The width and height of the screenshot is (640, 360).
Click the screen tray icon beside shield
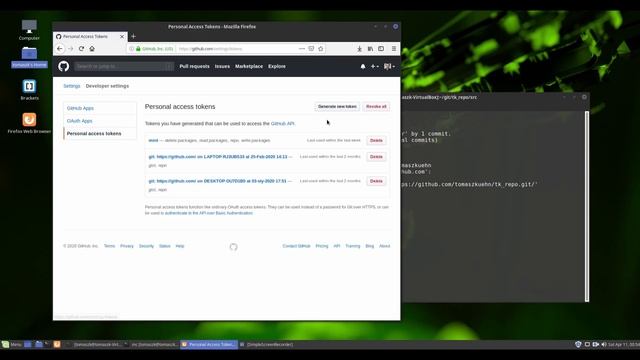pos(587,344)
